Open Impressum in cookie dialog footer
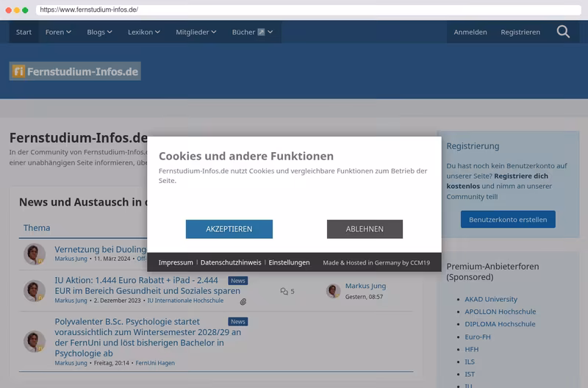 [x=176, y=262]
